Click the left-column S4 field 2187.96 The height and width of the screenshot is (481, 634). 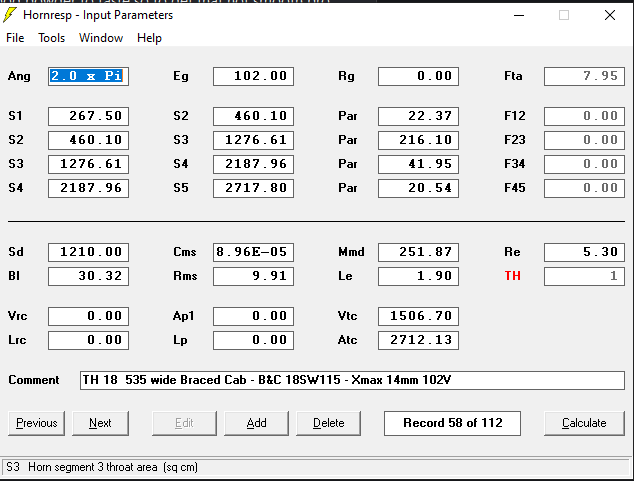coord(89,188)
